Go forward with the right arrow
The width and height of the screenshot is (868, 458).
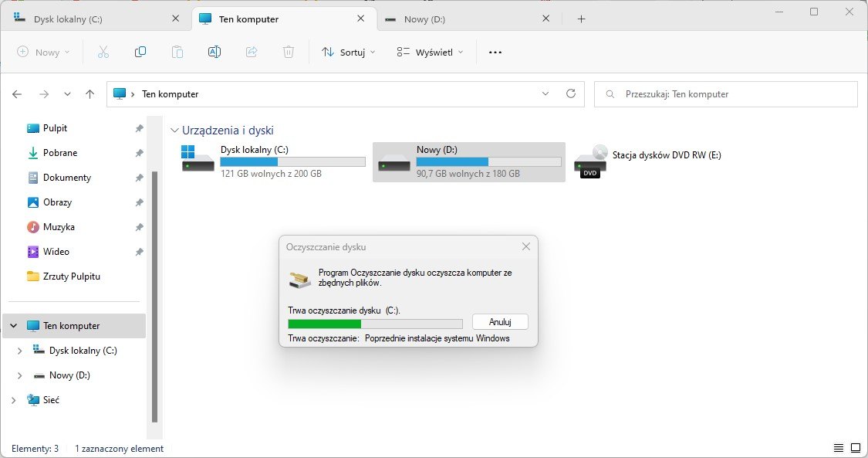44,94
